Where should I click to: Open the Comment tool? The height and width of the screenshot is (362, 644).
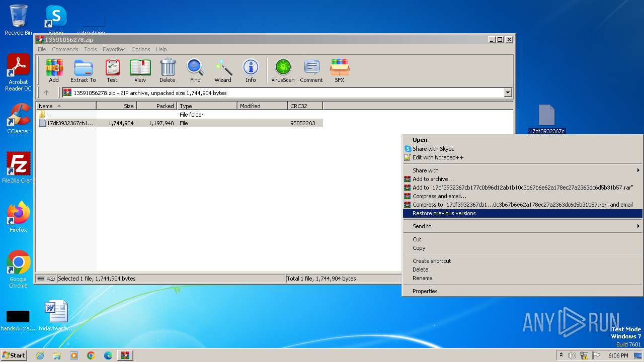311,71
